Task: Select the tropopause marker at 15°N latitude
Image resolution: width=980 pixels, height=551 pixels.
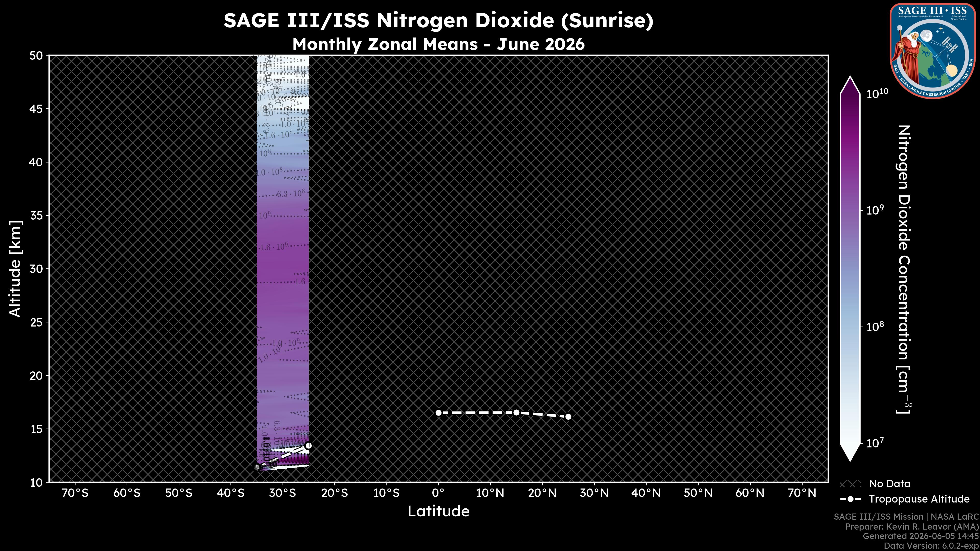Action: click(x=516, y=412)
